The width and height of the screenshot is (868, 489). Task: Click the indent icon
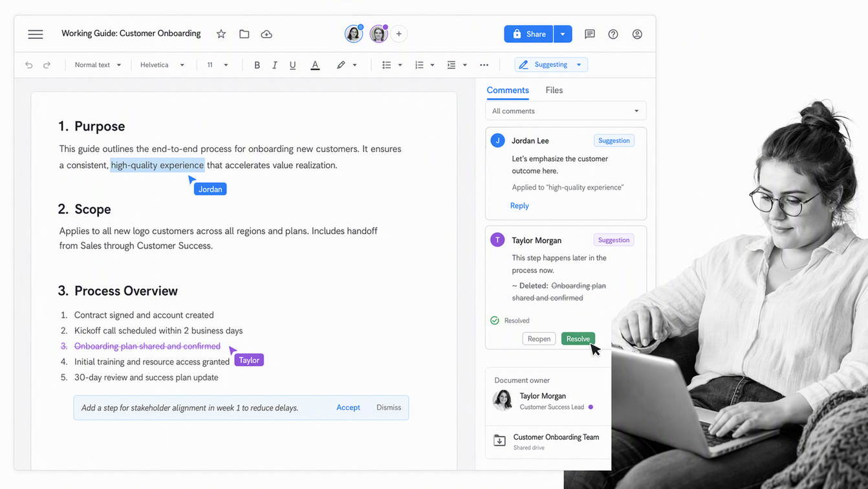coord(451,65)
